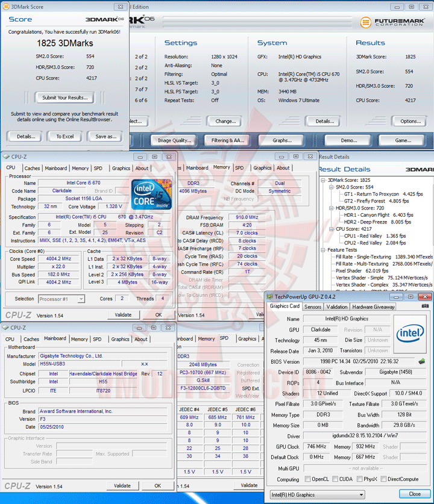This screenshot has height=504, width=434.
Task: Collapse the HDR/SM3.0 Score: 720 node
Action: pyautogui.click(x=331, y=208)
